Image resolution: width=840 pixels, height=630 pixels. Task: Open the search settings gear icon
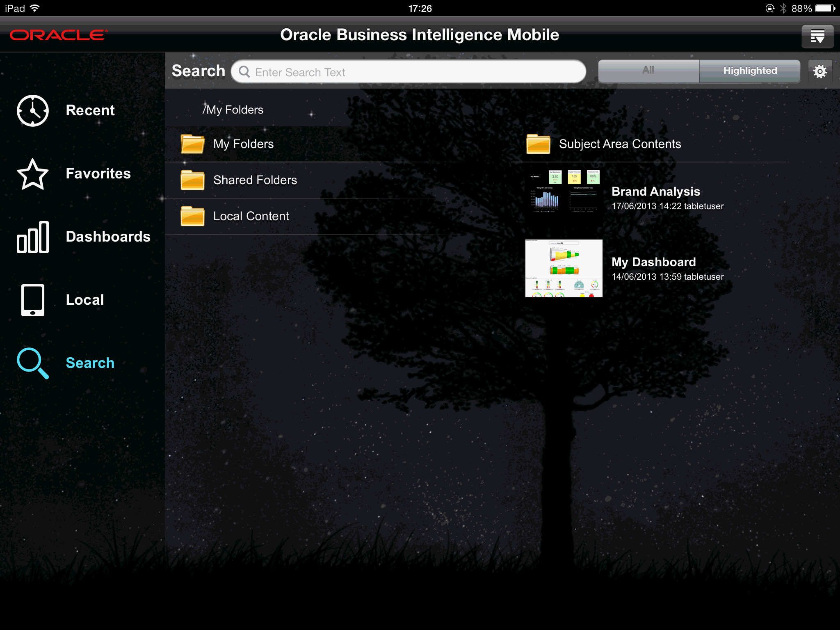tap(820, 71)
